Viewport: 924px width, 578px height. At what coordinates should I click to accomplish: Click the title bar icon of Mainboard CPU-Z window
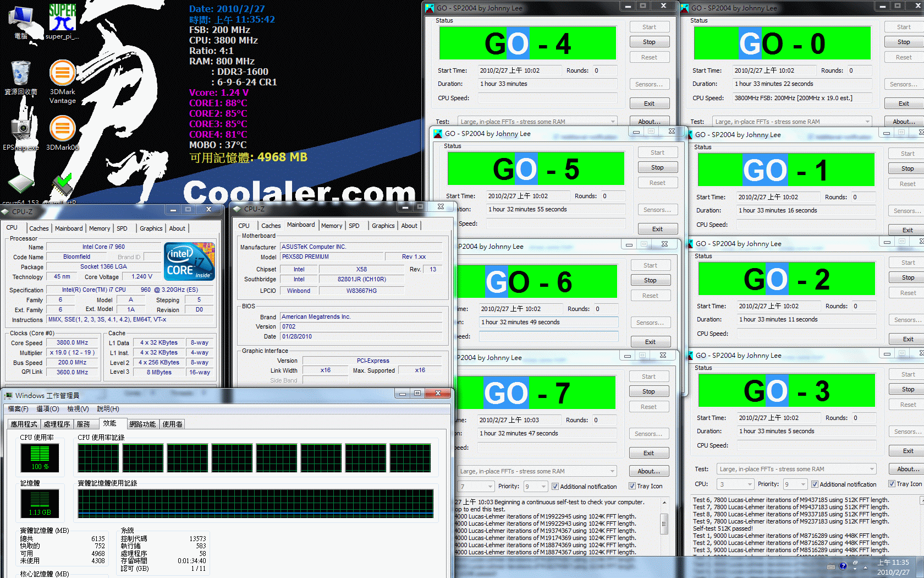(x=237, y=209)
